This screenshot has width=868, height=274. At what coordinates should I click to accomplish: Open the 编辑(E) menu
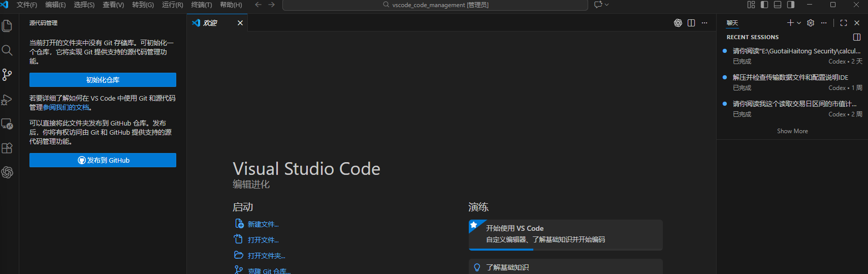click(x=55, y=5)
